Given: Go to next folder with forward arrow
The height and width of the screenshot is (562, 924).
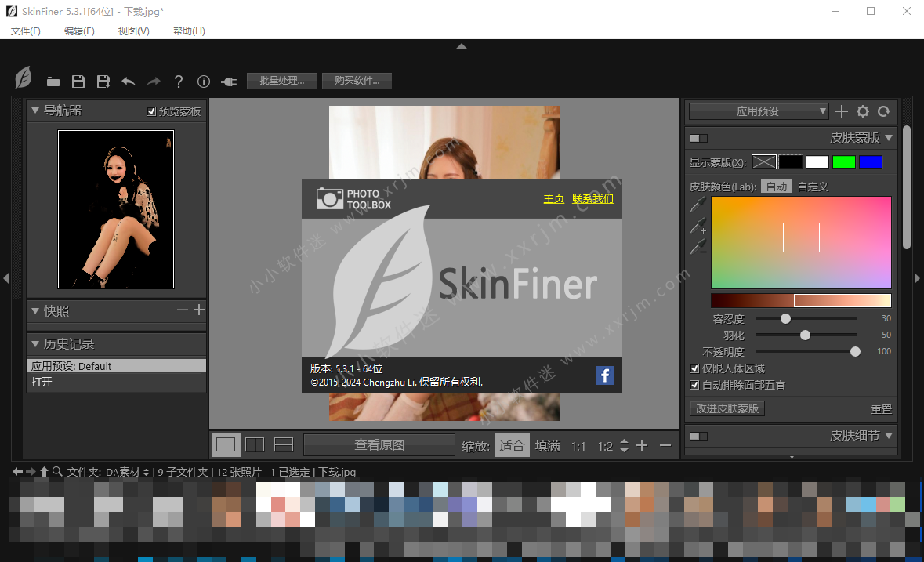Looking at the screenshot, I should (31, 471).
